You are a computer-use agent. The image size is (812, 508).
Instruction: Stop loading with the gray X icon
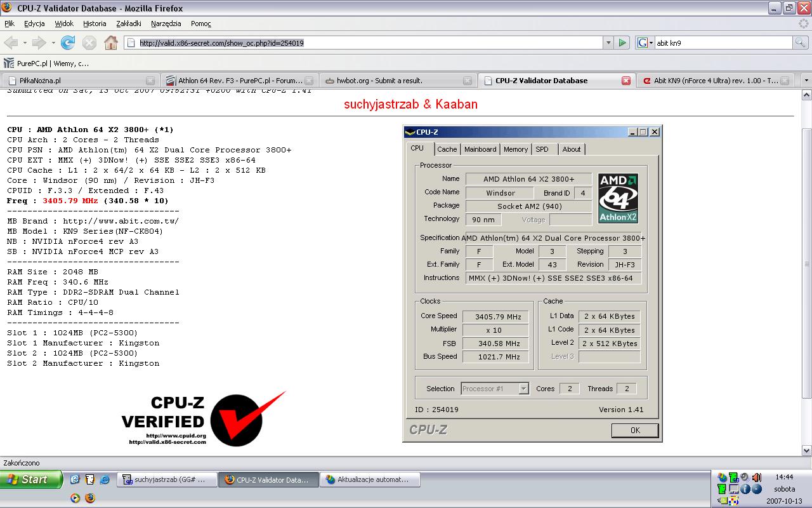point(89,43)
